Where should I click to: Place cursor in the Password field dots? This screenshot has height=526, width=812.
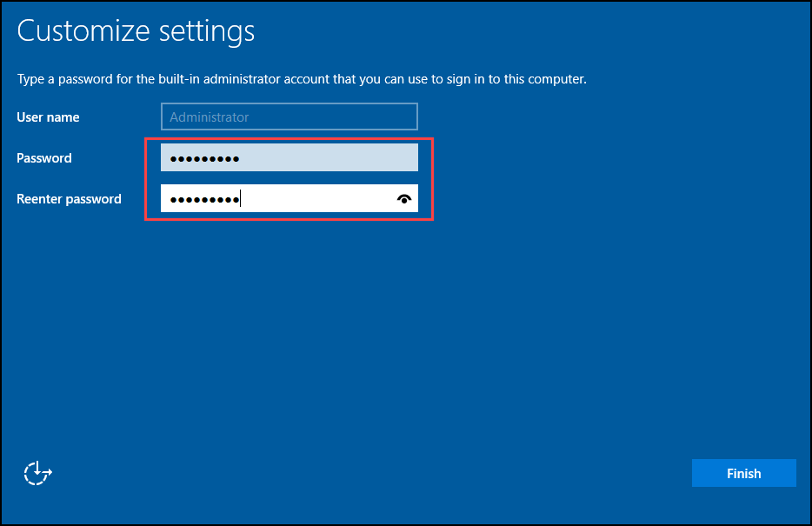pos(204,159)
